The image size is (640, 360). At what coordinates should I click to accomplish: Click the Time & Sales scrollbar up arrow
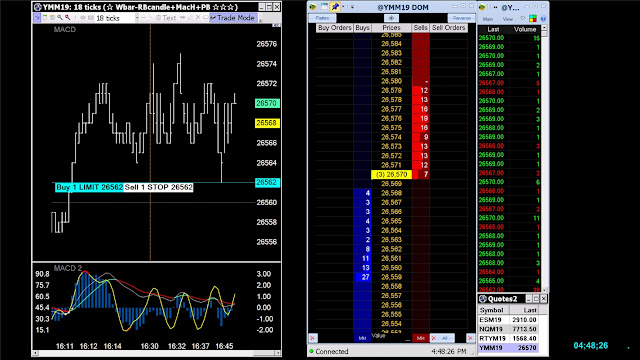point(544,27)
